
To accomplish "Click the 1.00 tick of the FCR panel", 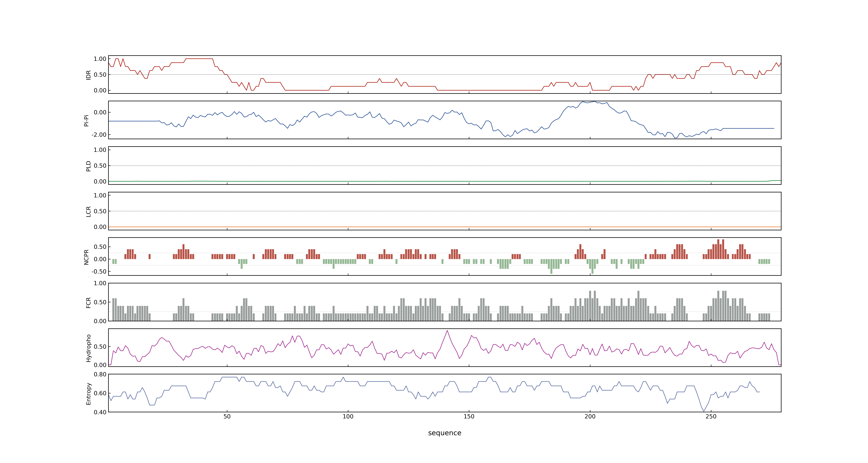I will [100, 283].
